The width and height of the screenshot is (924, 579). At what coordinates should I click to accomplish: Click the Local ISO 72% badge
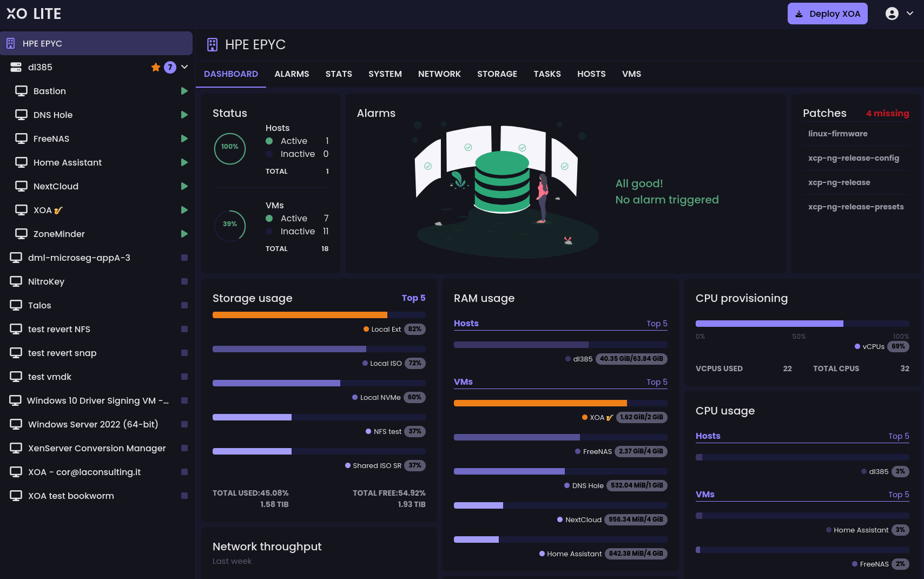point(415,363)
